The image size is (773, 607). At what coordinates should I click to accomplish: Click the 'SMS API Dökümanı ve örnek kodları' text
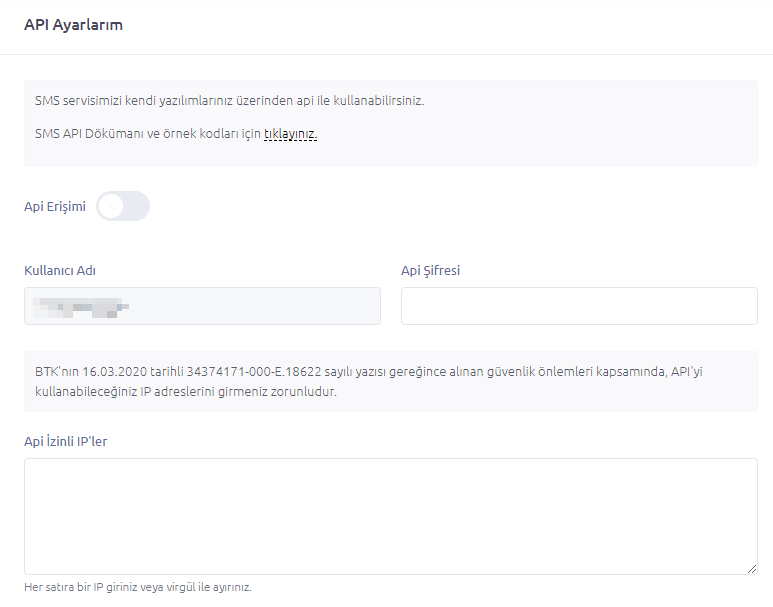click(x=140, y=134)
